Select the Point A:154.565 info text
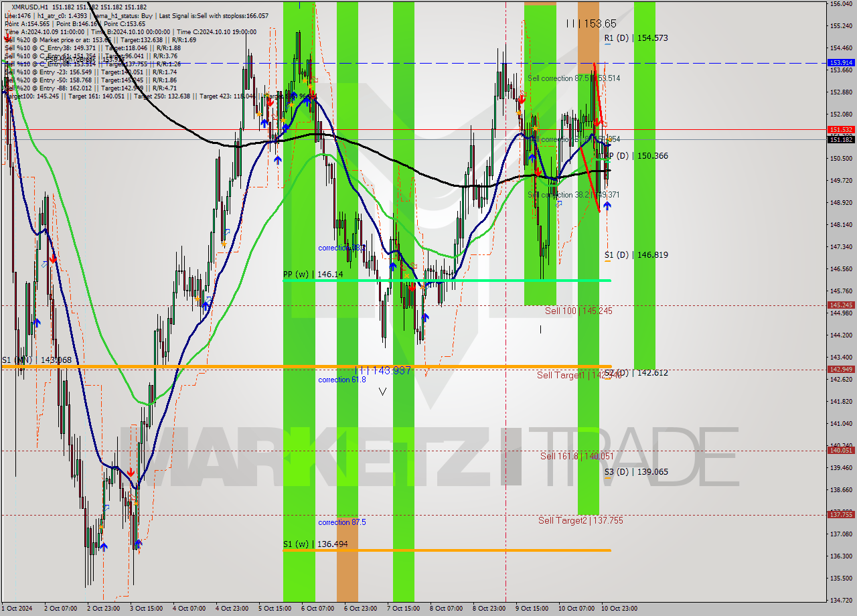 click(27, 23)
